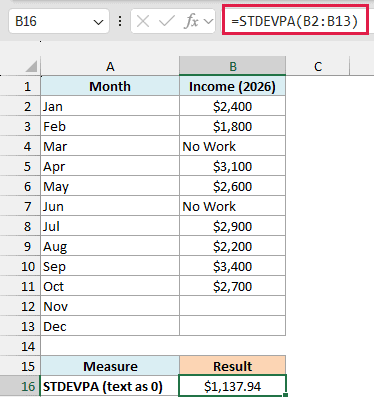Click the No Work cell for Mar
Screen dimensions: 374x397
[x=232, y=146]
